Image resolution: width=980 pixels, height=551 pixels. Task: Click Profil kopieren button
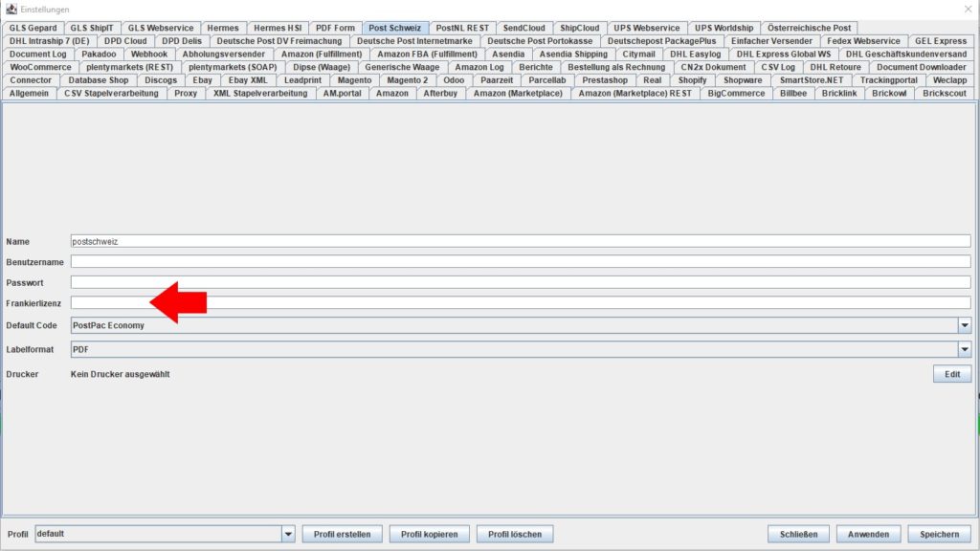(x=430, y=534)
